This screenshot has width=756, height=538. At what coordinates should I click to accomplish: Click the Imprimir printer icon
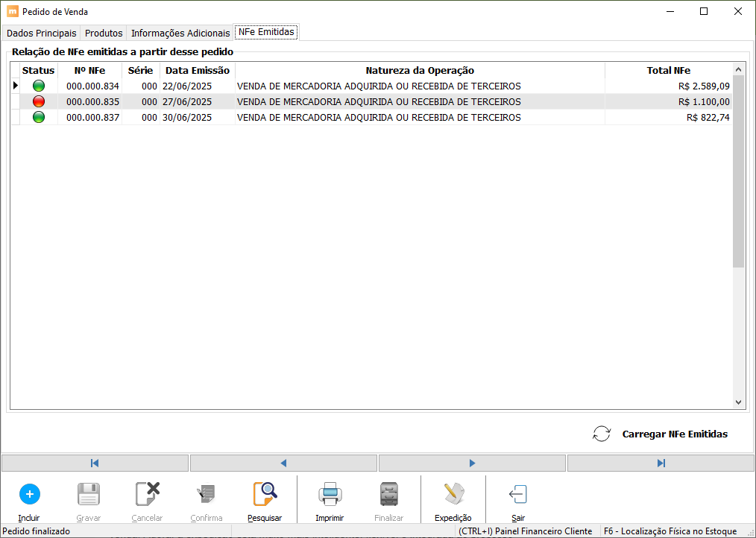(330, 493)
